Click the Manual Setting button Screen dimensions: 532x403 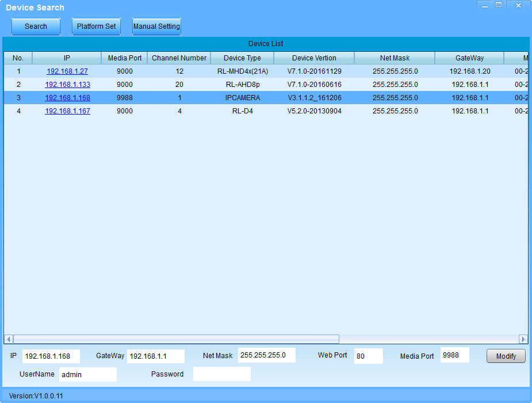point(156,26)
